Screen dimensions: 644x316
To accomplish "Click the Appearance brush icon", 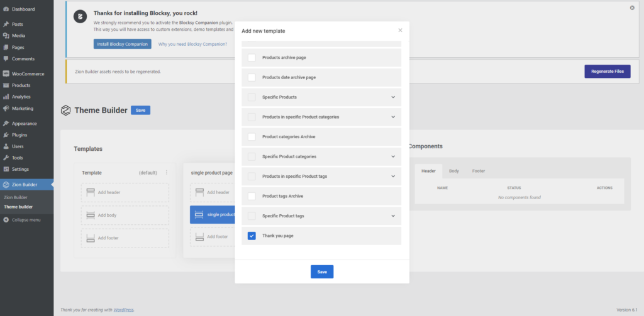I will coord(6,124).
